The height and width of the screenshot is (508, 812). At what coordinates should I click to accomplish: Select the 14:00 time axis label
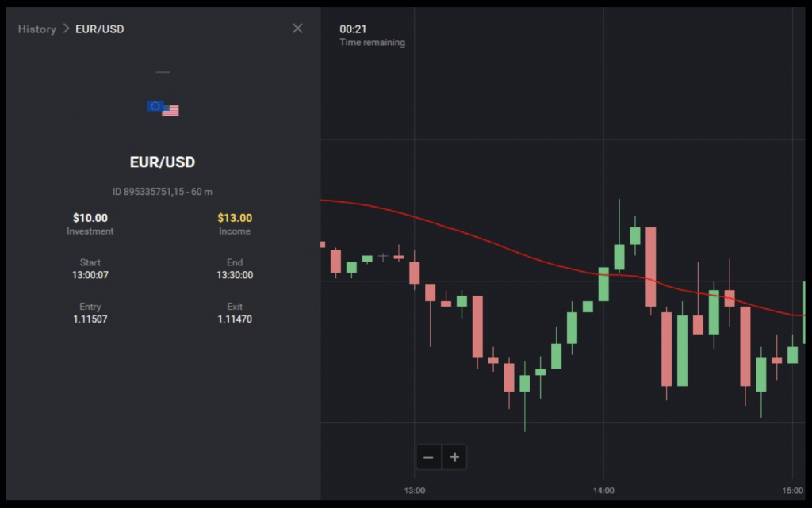[603, 491]
